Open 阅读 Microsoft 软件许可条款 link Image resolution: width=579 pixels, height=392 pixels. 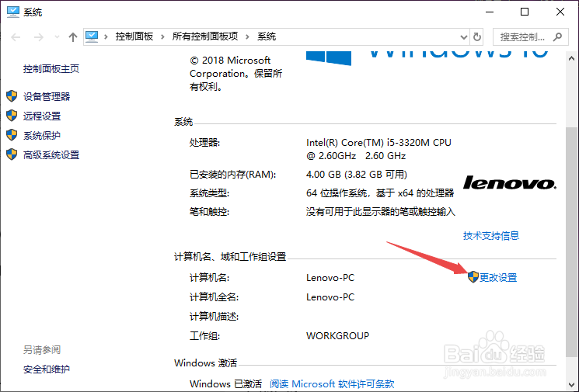pyautogui.click(x=332, y=384)
